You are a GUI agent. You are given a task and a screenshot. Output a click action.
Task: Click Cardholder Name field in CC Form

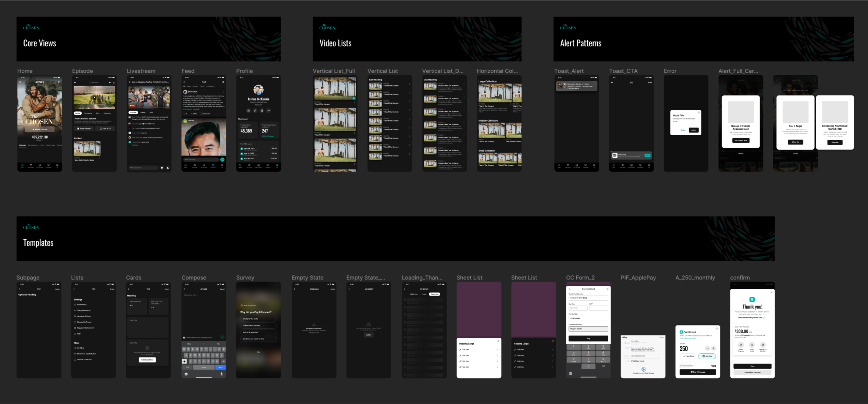[x=588, y=329]
